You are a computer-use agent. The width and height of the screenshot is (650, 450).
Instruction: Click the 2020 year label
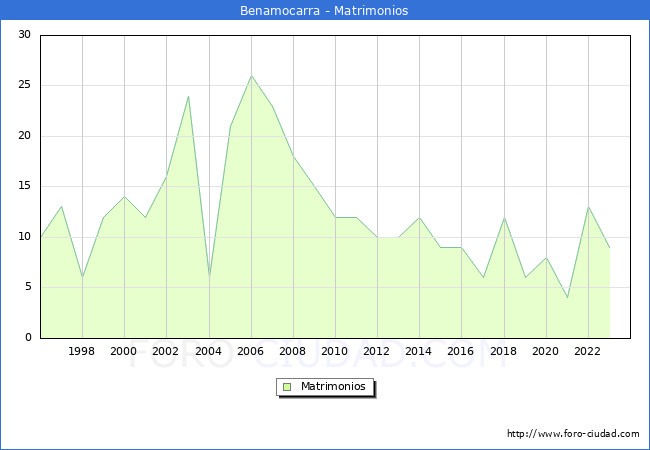[546, 352]
